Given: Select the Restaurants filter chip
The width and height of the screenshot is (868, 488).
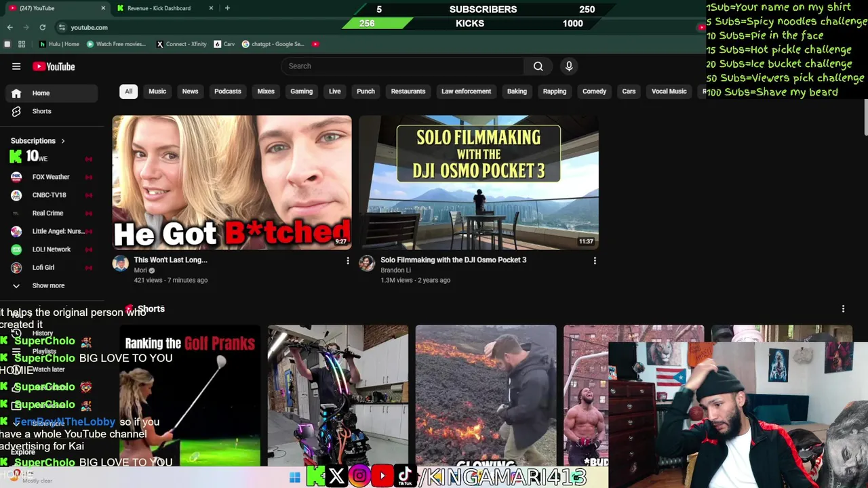Looking at the screenshot, I should (408, 91).
